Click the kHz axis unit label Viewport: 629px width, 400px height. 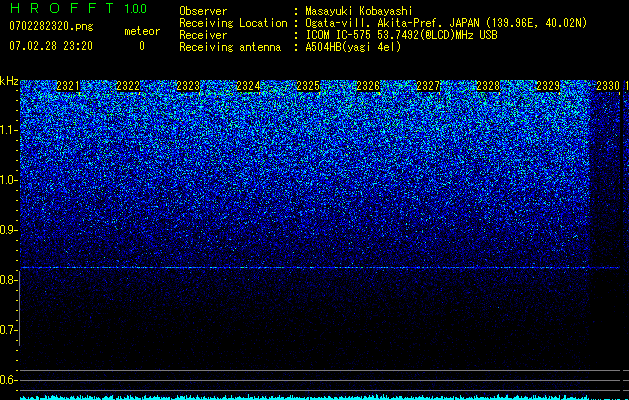[9, 81]
